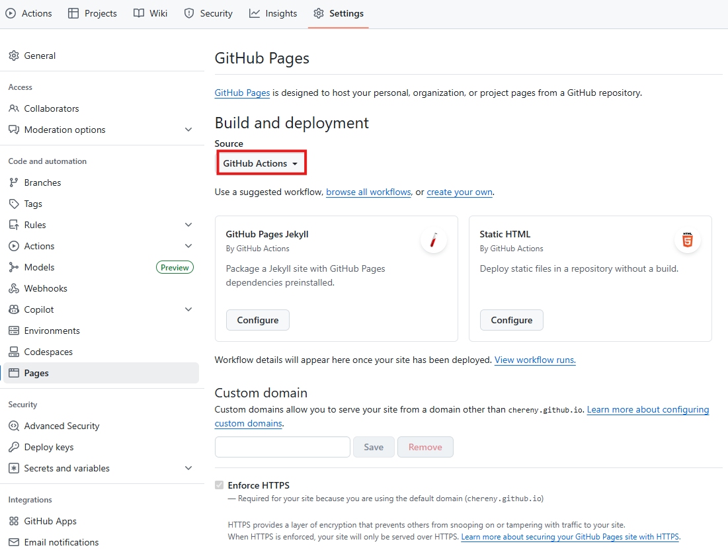
Task: Expand the Copilot settings section
Action: (188, 309)
